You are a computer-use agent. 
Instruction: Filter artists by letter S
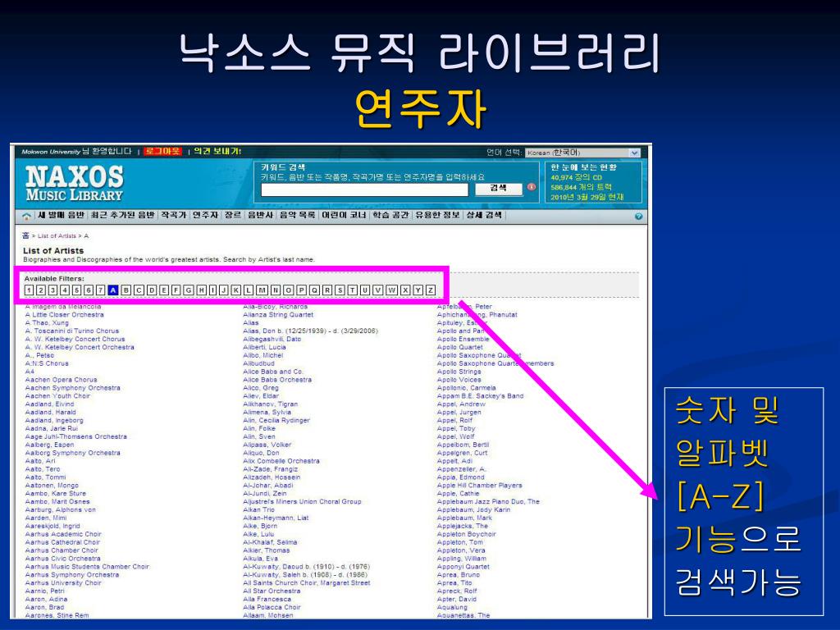point(340,290)
